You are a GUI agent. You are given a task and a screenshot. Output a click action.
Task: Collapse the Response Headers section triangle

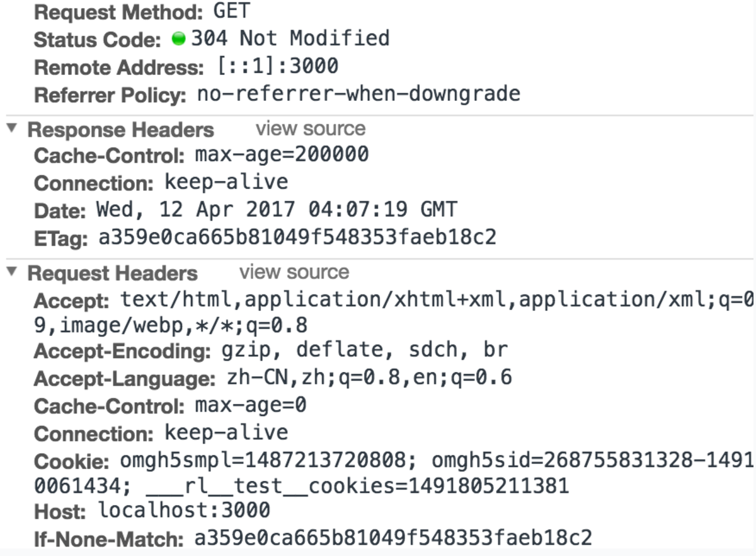[x=11, y=129]
